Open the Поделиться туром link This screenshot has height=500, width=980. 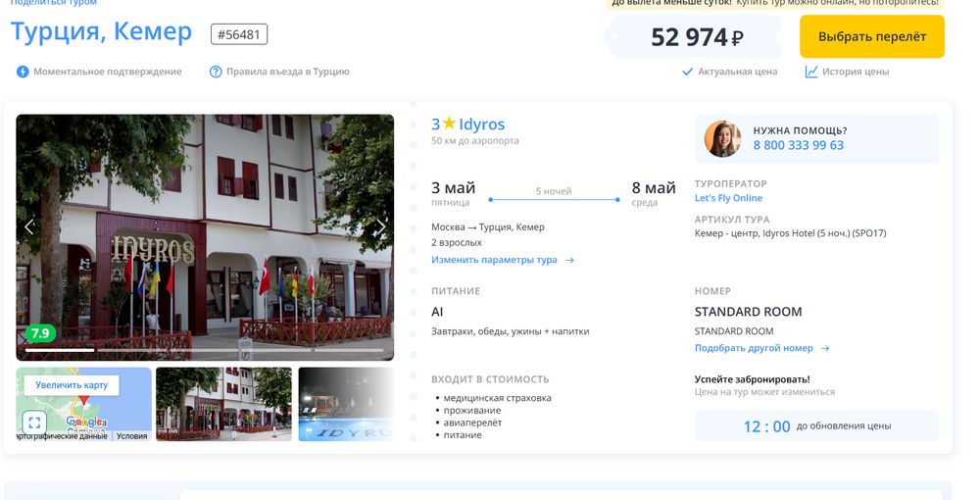pos(54,3)
